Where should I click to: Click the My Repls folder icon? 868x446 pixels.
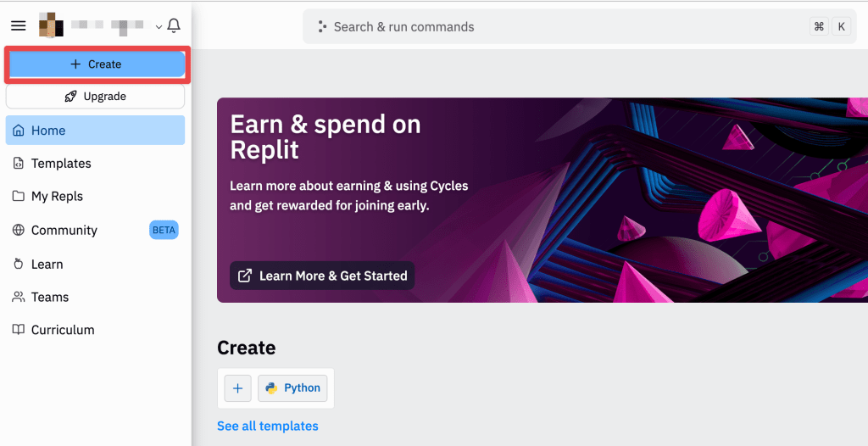point(19,196)
